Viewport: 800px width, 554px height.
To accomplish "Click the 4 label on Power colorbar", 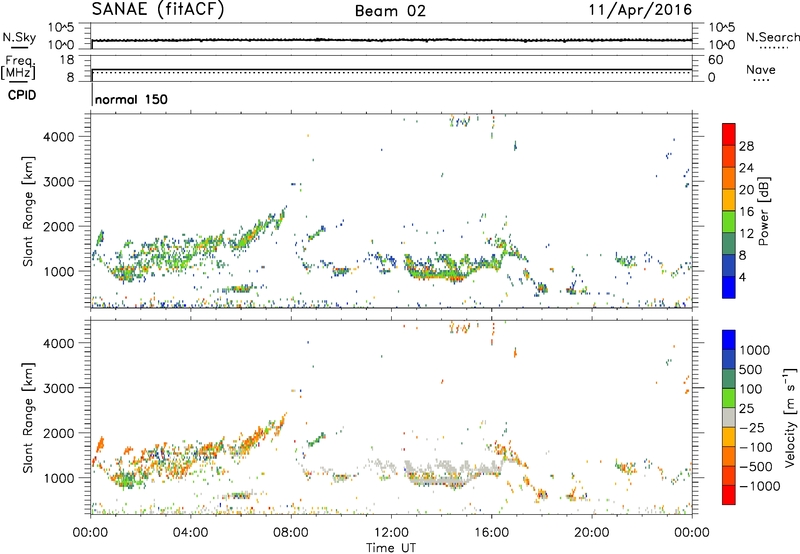I will tap(743, 277).
